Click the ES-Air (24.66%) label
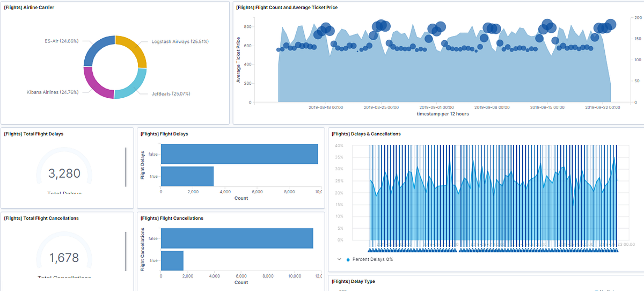The image size is (644, 291). (61, 41)
